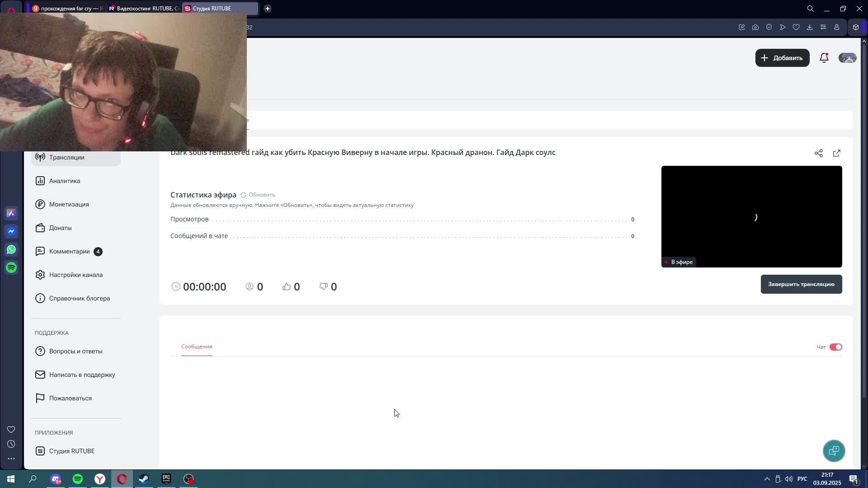Open Аналитика in sidebar
This screenshot has height=488, width=868.
[x=65, y=181]
